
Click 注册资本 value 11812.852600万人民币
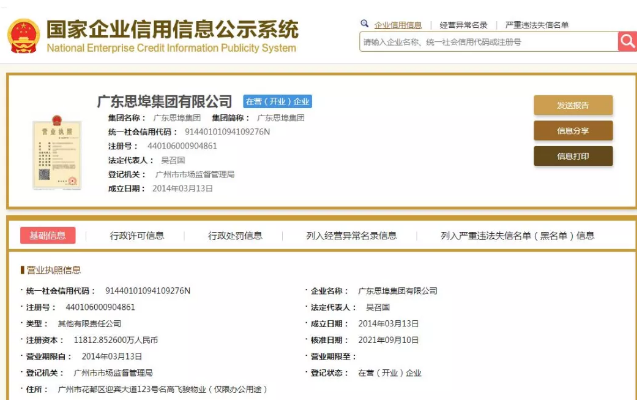coord(116,340)
